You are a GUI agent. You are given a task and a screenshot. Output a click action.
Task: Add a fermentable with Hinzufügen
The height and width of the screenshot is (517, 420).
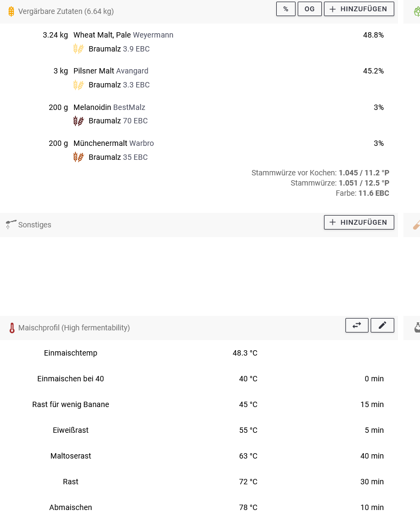click(359, 9)
